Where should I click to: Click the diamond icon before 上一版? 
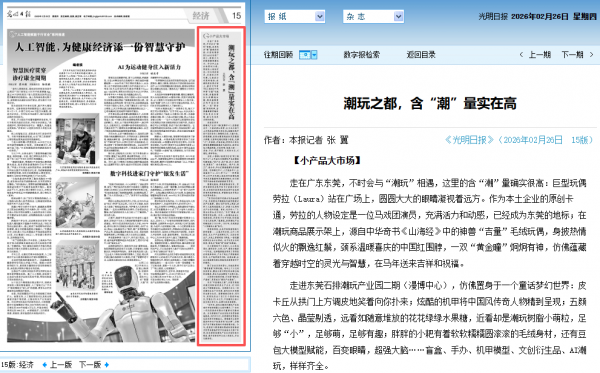pos(45,365)
